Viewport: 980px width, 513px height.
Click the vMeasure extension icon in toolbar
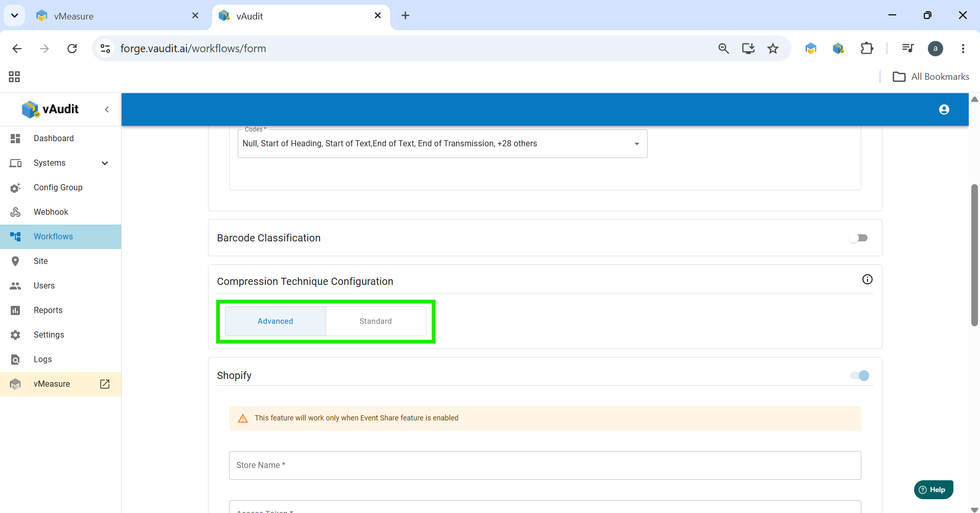[811, 49]
